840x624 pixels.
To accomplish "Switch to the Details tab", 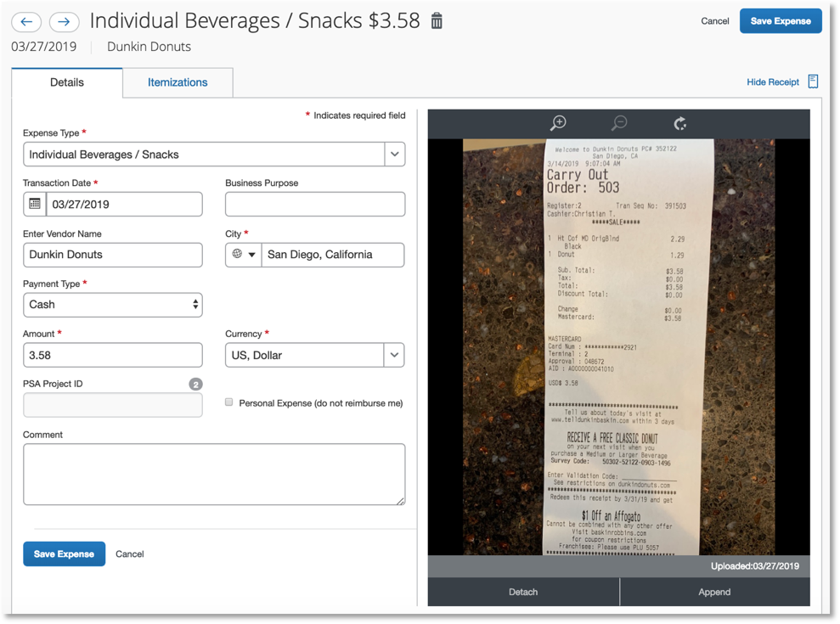I will pos(67,82).
